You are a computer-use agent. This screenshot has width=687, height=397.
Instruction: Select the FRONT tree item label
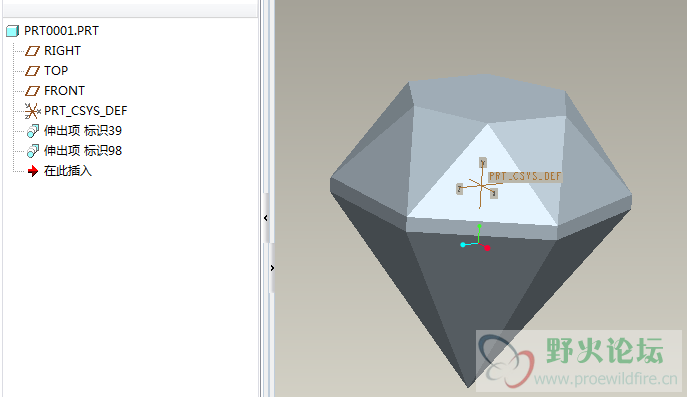(x=64, y=91)
